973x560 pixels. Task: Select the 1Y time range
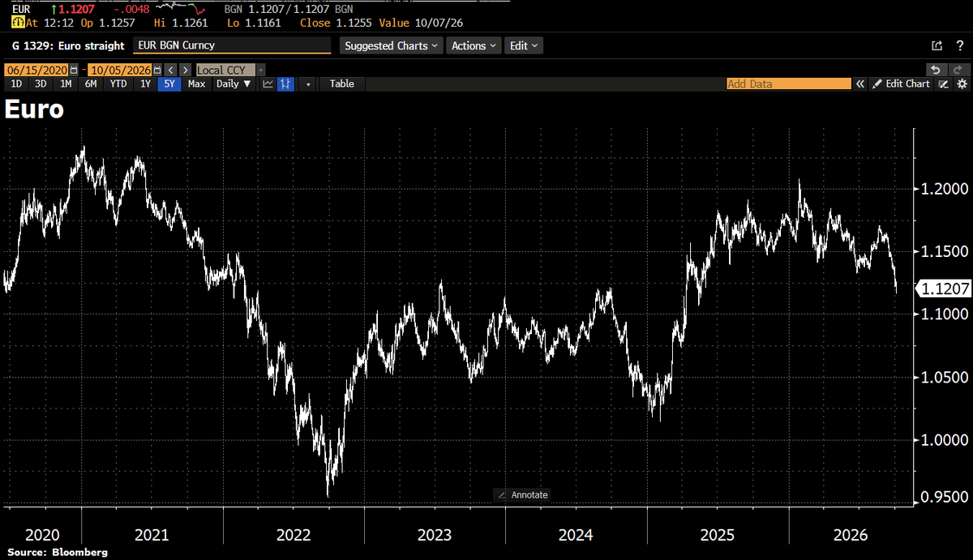tap(145, 83)
